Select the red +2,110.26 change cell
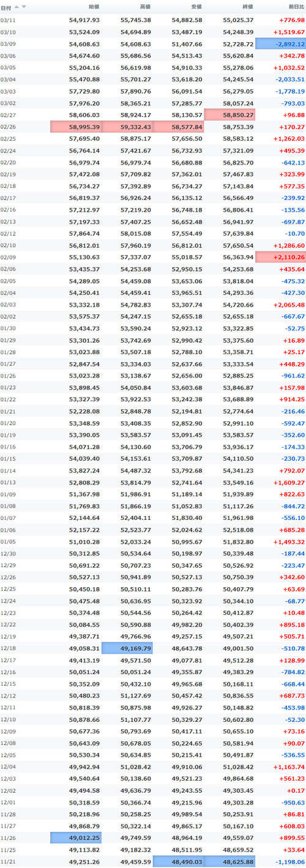The height and width of the screenshot is (868, 306). [280, 258]
